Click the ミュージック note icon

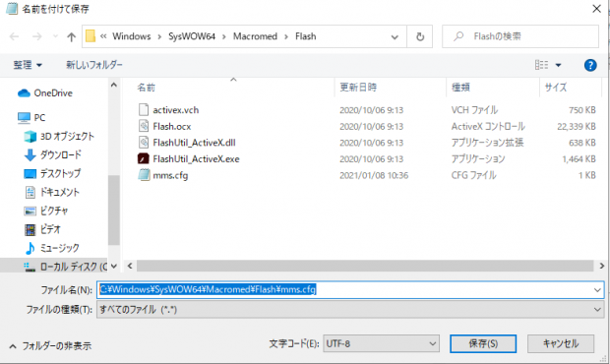[30, 248]
